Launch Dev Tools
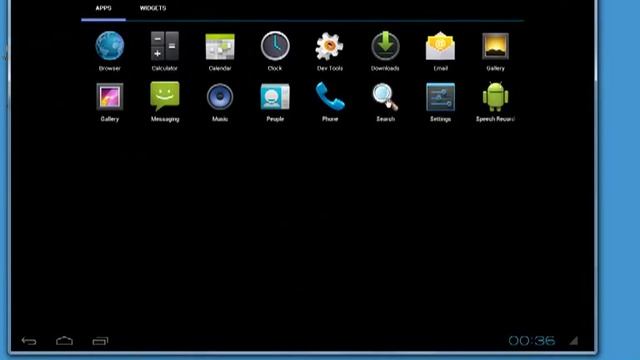 [330, 46]
